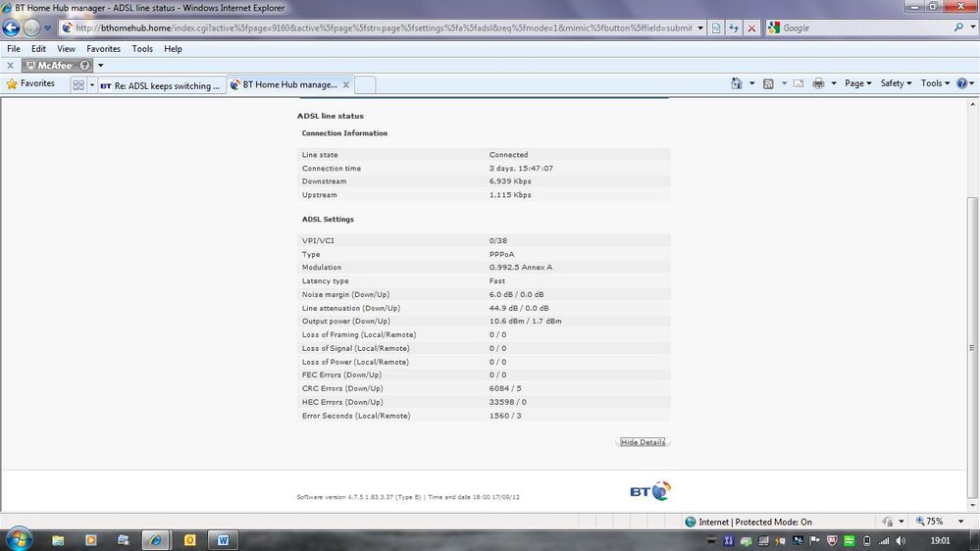Go back using the browser Back arrow

coord(11,27)
